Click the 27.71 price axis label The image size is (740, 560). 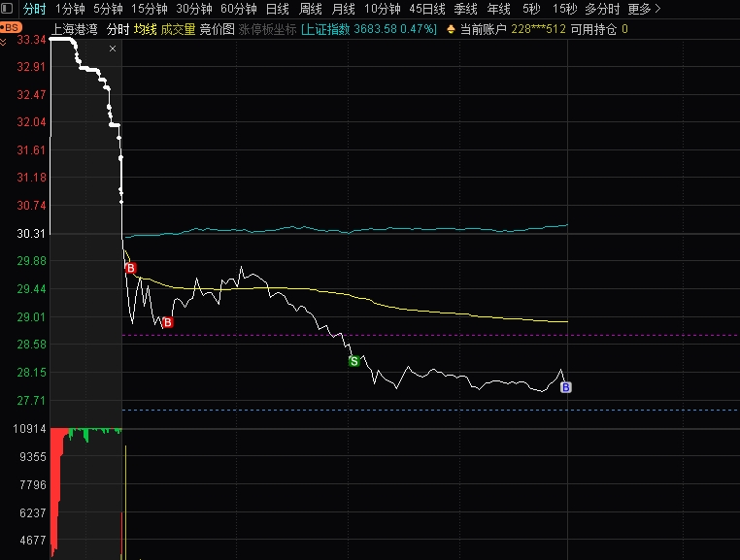click(31, 401)
